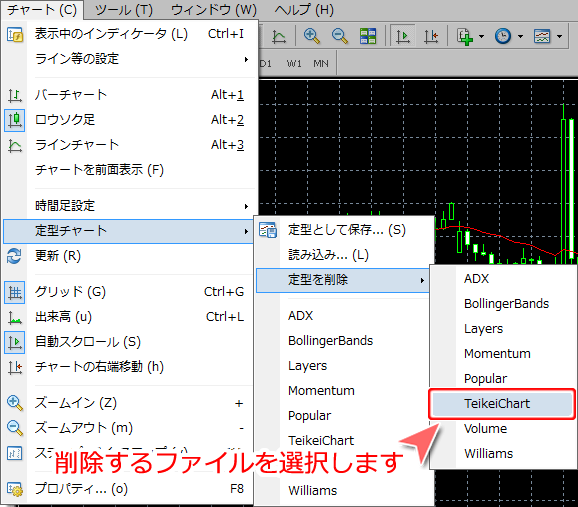The width and height of the screenshot is (578, 507).
Task: Click zoom out toolbar magnifier
Action: [340, 36]
